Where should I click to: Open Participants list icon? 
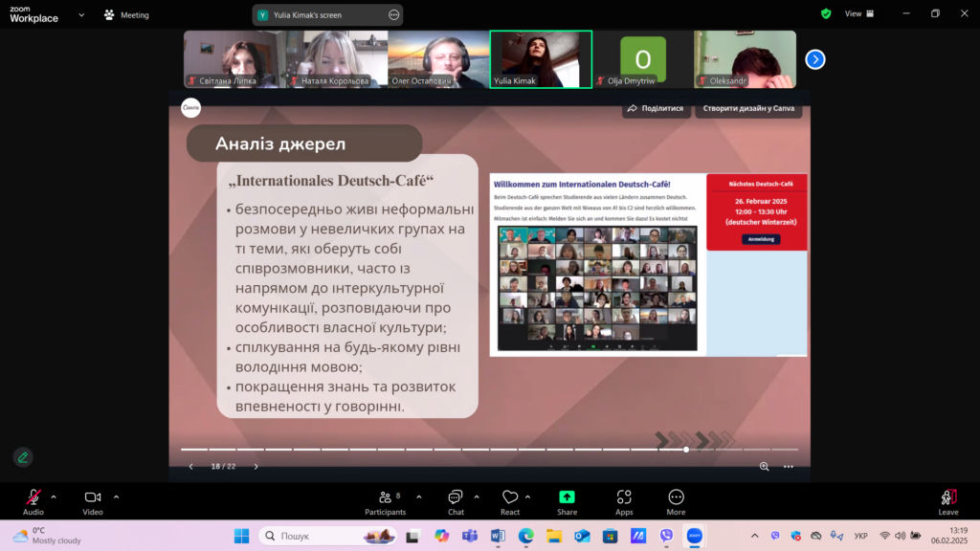tap(385, 497)
